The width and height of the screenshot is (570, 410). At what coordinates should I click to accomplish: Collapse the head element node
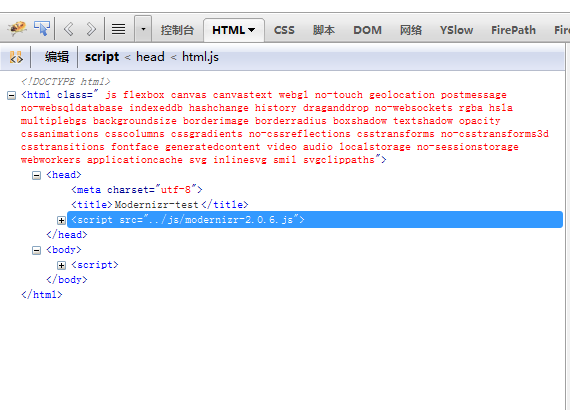pyautogui.click(x=36, y=176)
